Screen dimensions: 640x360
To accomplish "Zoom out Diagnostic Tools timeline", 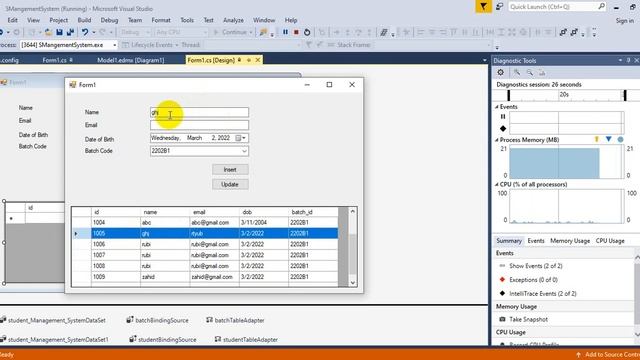I will tap(530, 73).
